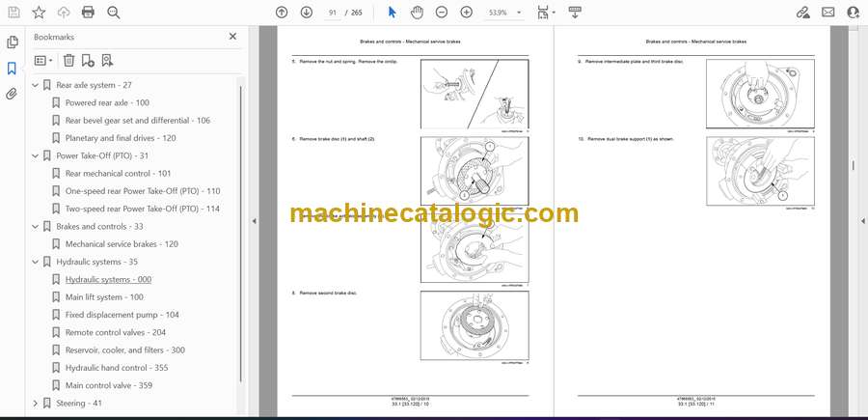This screenshot has width=868, height=420.
Task: Open Page Thumbnails panel icon
Action: 12,42
